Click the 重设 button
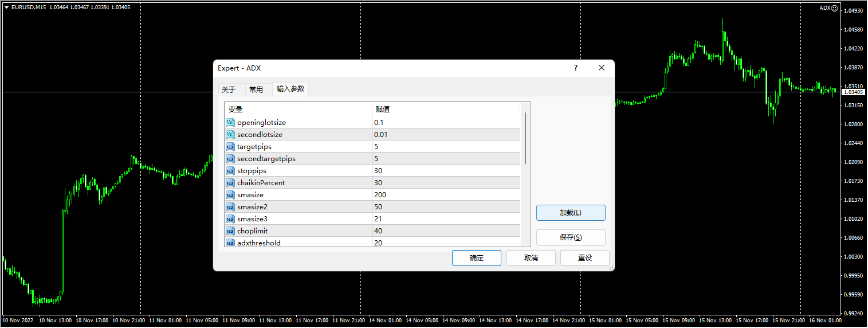Viewport: 868px width, 328px height. (585, 258)
